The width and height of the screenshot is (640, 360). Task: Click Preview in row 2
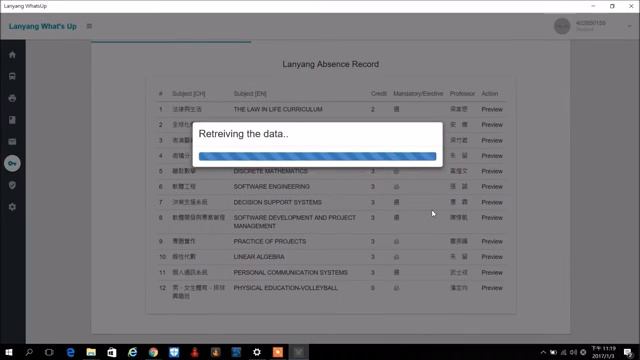coord(492,125)
